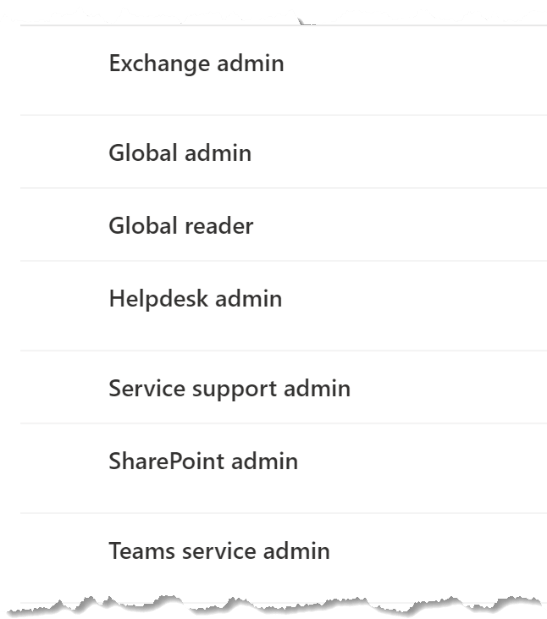This screenshot has width=547, height=619.
Task: Open the Service support admin role
Action: tap(229, 389)
